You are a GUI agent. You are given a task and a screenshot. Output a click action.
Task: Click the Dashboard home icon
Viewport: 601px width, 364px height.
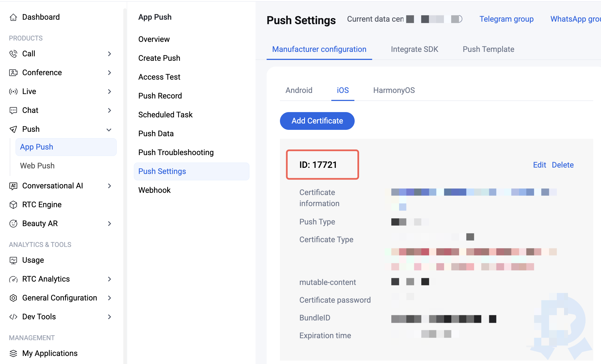pyautogui.click(x=13, y=17)
